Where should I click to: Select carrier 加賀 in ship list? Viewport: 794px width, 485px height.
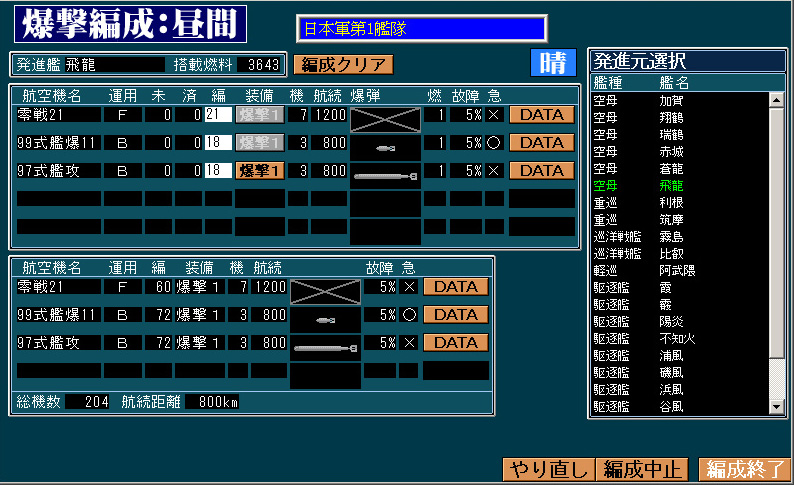point(680,101)
